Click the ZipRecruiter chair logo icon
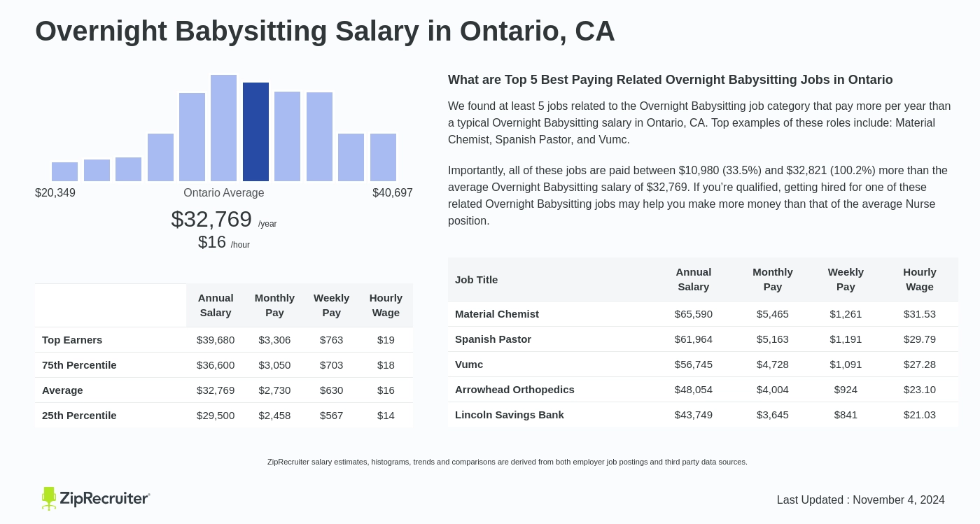This screenshot has width=980, height=524. 48,498
